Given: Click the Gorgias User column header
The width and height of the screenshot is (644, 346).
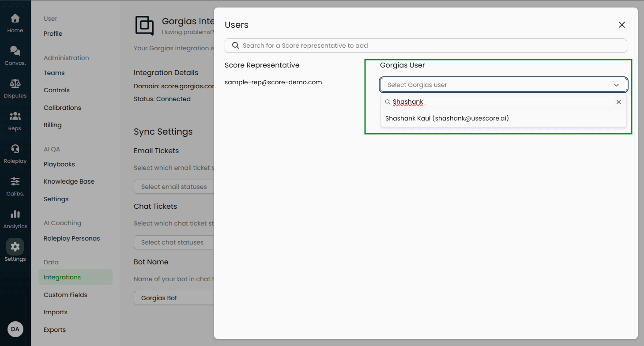Looking at the screenshot, I should point(403,65).
